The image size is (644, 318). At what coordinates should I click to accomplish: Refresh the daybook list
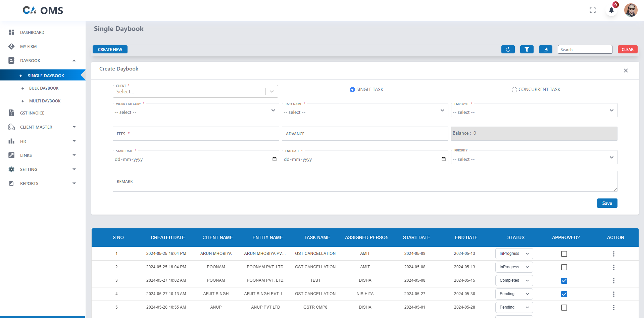508,49
